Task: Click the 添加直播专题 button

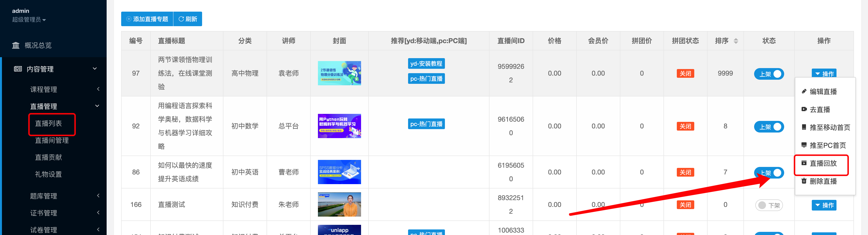Action: [x=147, y=19]
